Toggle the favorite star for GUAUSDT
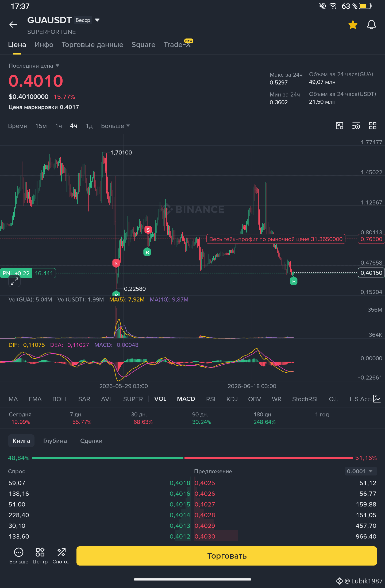 353,25
